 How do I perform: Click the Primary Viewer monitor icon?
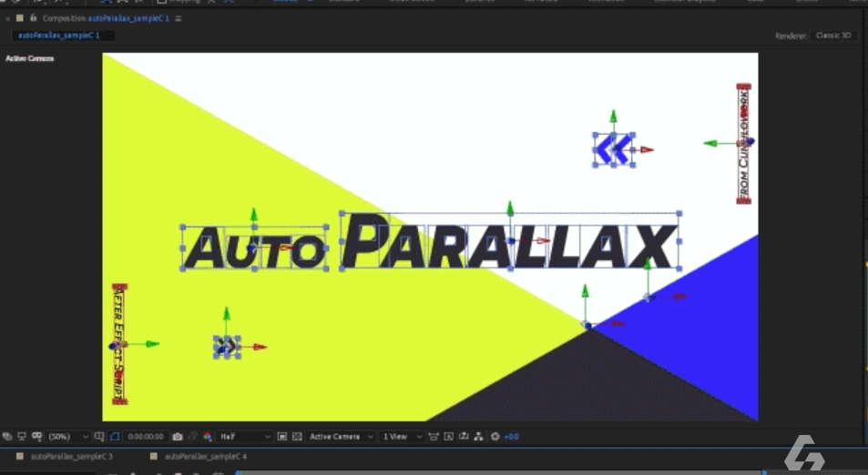[22, 437]
